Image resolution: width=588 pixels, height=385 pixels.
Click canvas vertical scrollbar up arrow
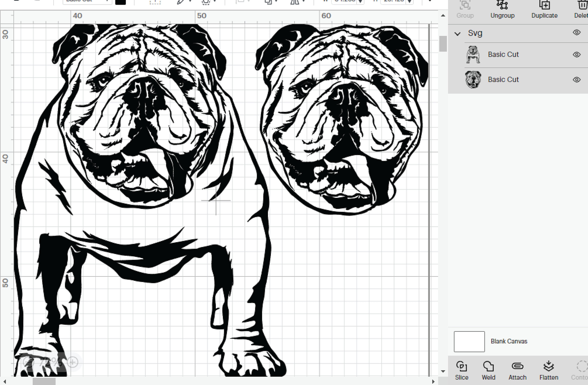click(443, 15)
